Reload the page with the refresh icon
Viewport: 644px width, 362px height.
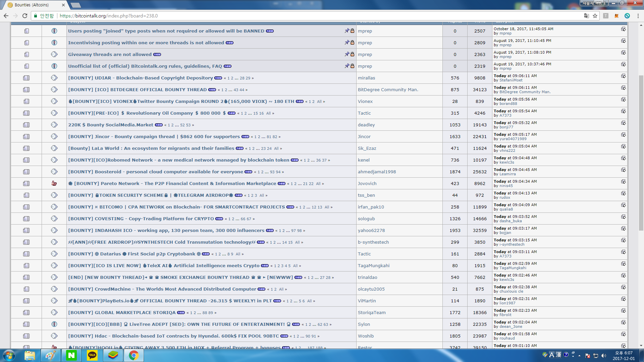point(25,16)
